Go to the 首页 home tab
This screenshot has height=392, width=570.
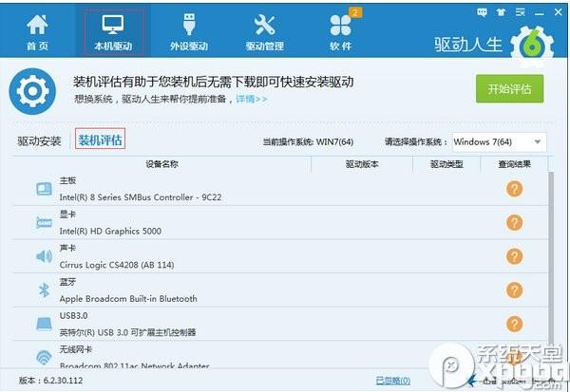(x=37, y=32)
